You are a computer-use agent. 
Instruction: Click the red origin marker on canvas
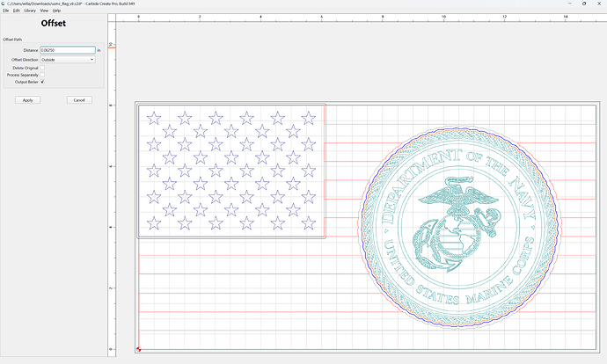tap(139, 349)
